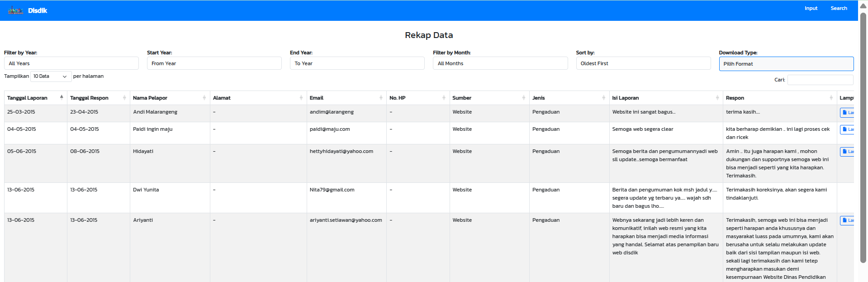Image resolution: width=868 pixels, height=282 pixels.
Task: Open the Download Type 'Pilih Format' dropdown
Action: click(786, 64)
